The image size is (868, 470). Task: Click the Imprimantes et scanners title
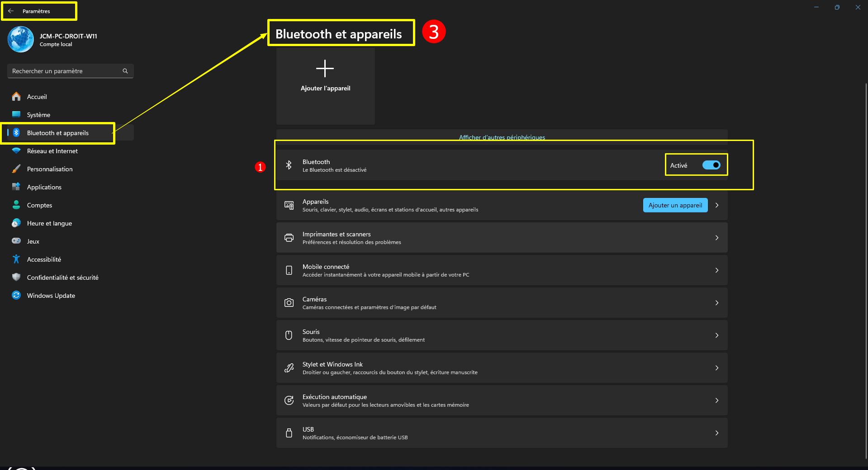pos(337,234)
